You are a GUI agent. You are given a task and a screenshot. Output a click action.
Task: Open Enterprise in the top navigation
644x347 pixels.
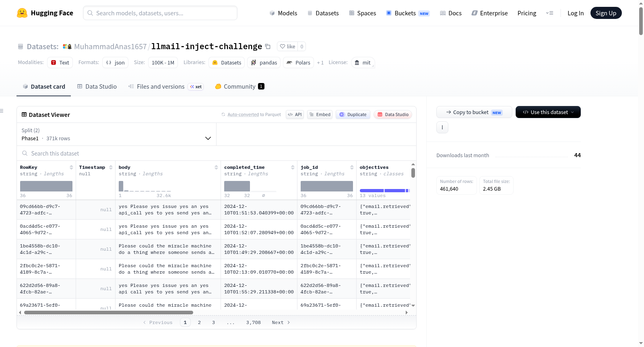point(490,13)
